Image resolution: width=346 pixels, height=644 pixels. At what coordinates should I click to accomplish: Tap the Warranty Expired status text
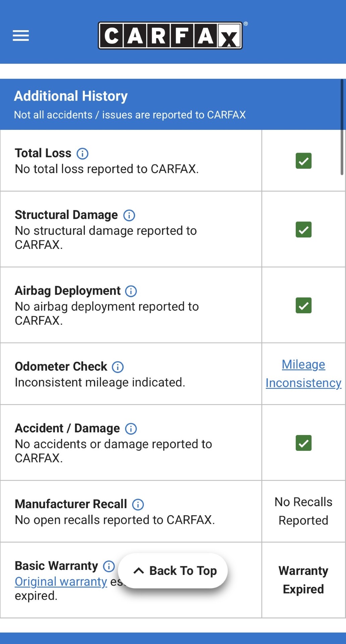pyautogui.click(x=303, y=580)
